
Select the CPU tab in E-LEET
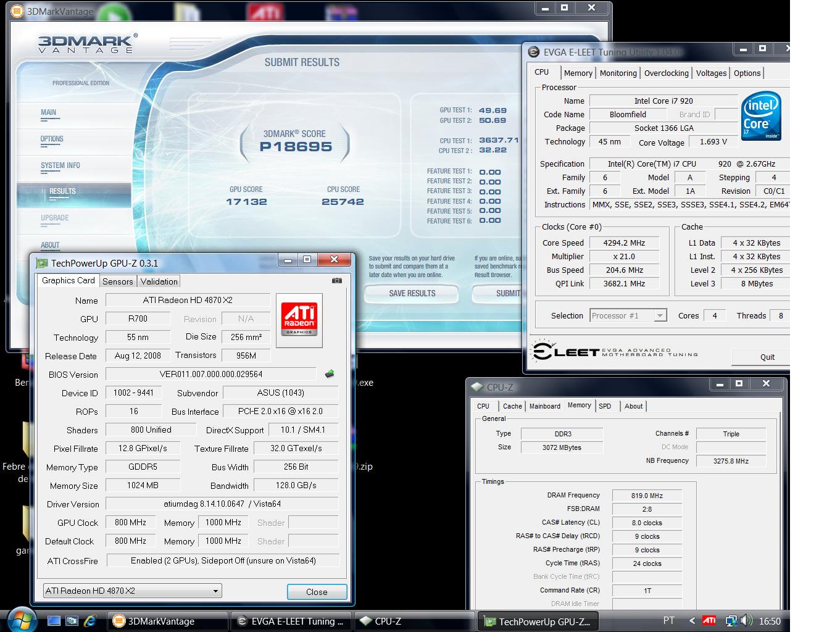click(x=542, y=72)
